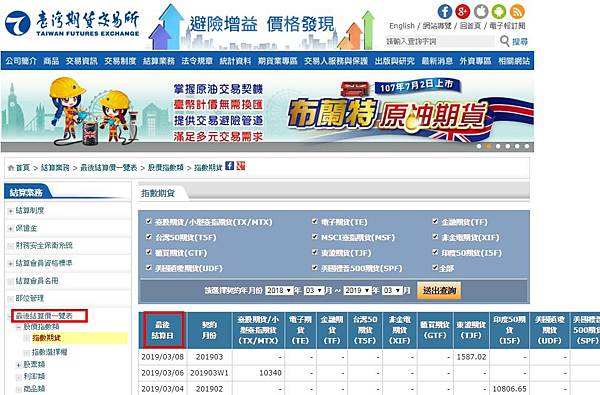
Task: Select the second (orange) banner carousel dot
Action: pyautogui.click(x=488, y=146)
